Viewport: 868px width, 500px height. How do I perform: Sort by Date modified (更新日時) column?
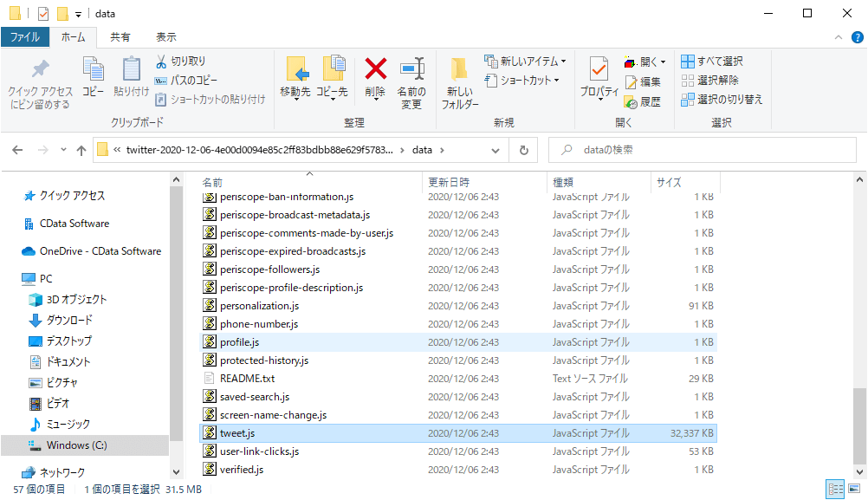484,182
